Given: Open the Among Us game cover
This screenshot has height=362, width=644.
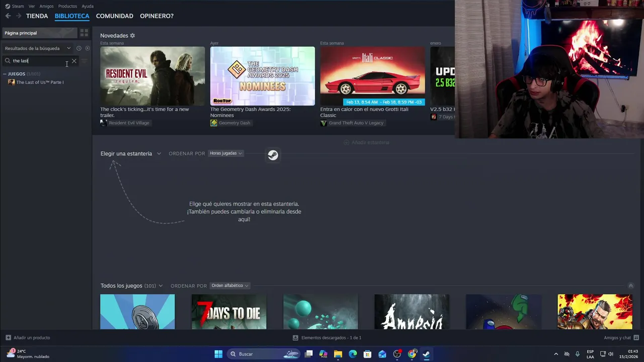Looking at the screenshot, I should [504, 312].
